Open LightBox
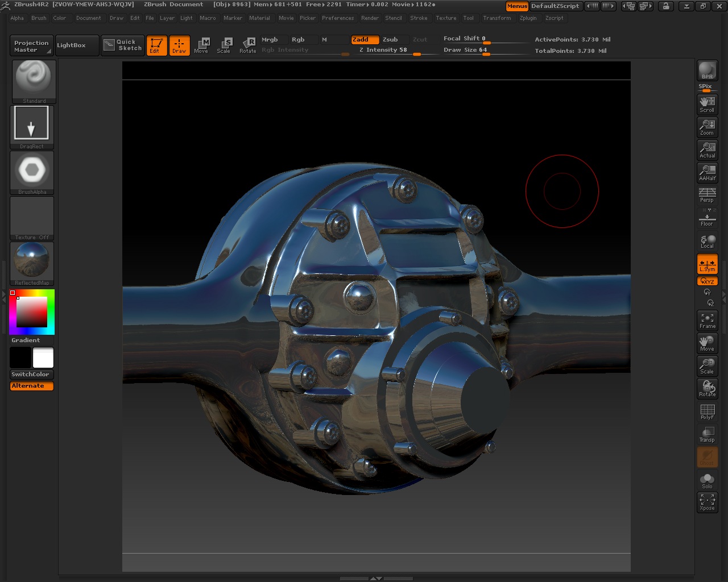Image resolution: width=728 pixels, height=582 pixels. click(x=76, y=45)
